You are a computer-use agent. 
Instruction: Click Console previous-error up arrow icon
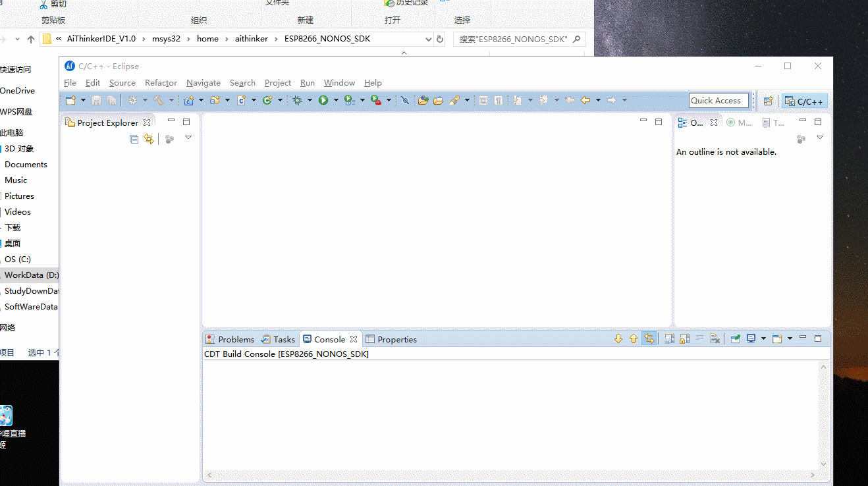pyautogui.click(x=634, y=338)
